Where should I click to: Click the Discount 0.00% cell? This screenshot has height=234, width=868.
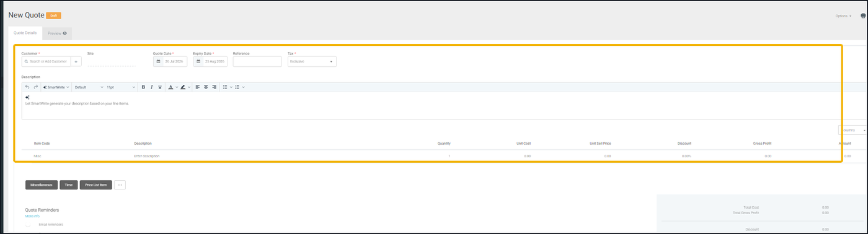(686, 156)
